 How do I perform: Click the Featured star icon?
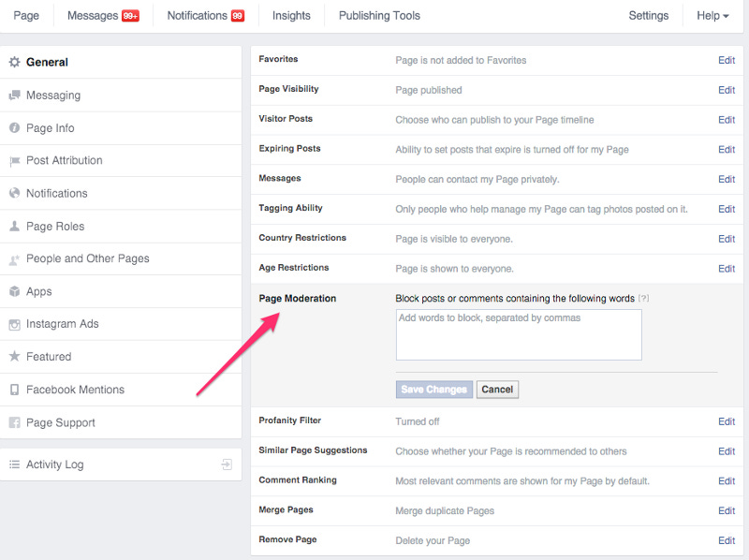tap(15, 356)
